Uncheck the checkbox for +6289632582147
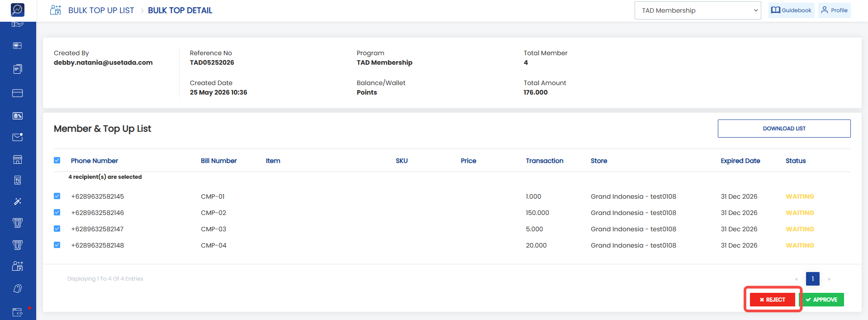Screen dimensions: 868x320 coord(57,229)
